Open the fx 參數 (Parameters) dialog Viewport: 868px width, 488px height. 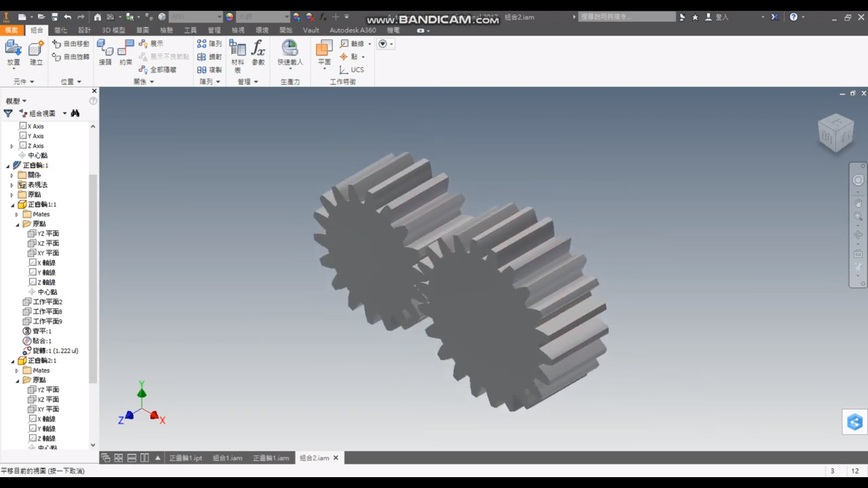point(258,53)
